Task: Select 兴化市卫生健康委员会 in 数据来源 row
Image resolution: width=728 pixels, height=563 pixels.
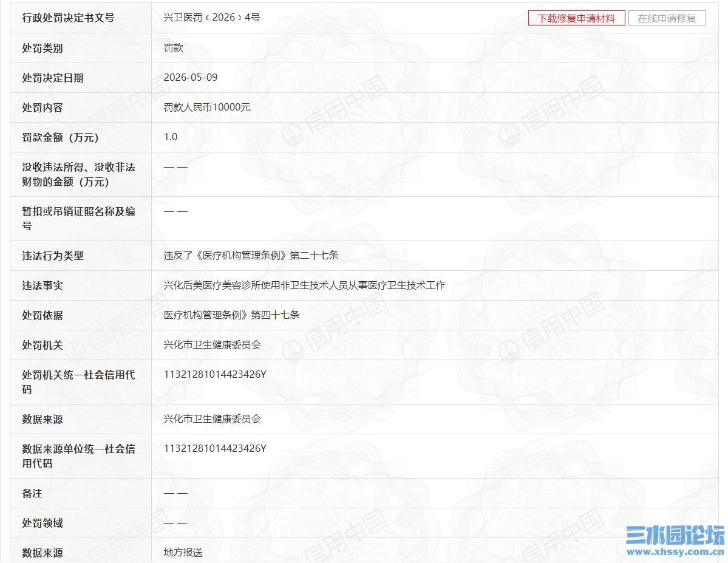Action: pos(212,418)
